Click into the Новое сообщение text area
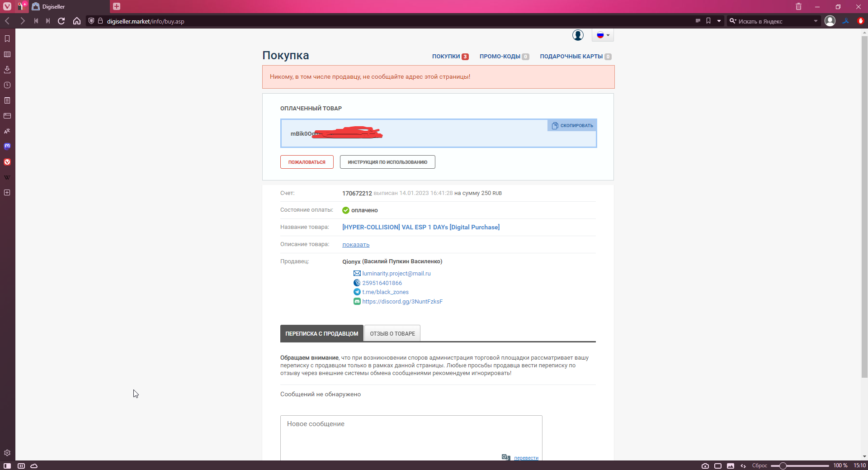This screenshot has width=868, height=470. (411, 437)
